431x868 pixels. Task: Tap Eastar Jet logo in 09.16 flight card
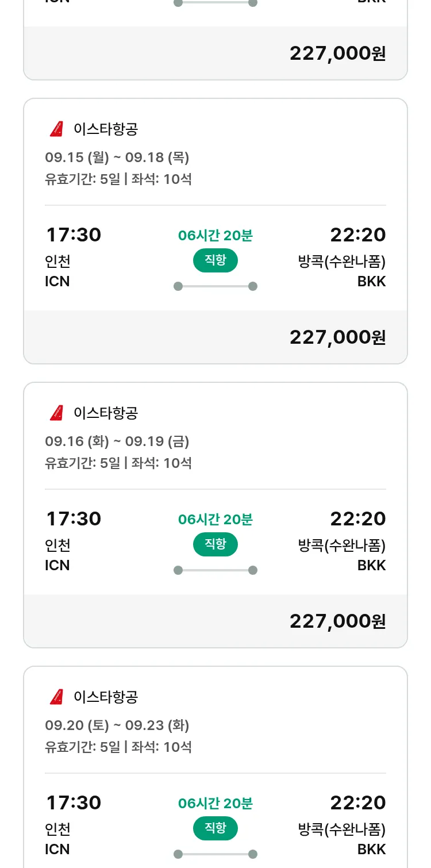pos(56,413)
